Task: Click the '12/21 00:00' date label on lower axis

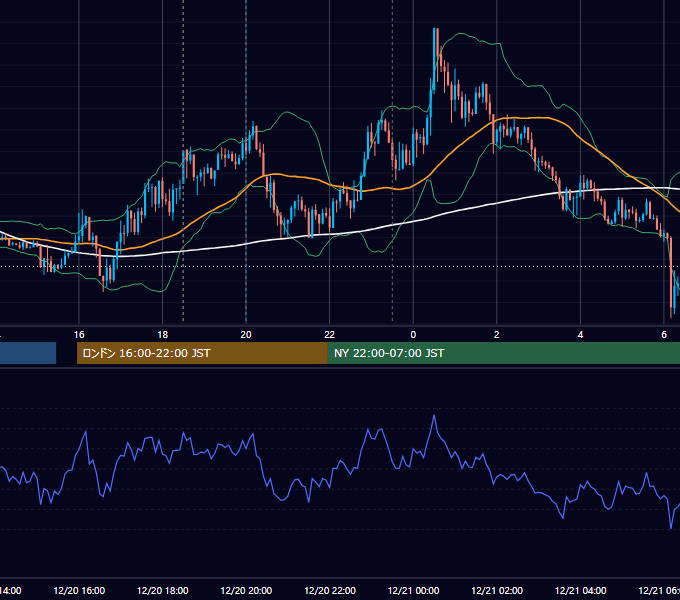Action: [413, 591]
